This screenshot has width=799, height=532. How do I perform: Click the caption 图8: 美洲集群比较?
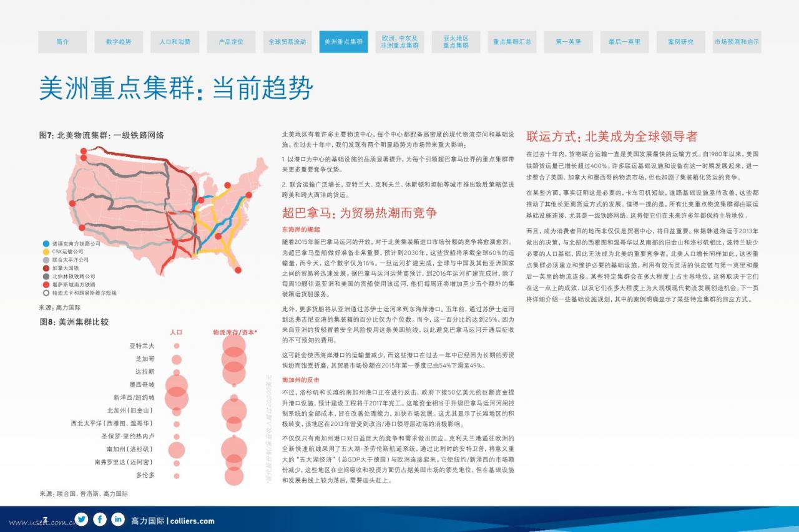[74, 322]
